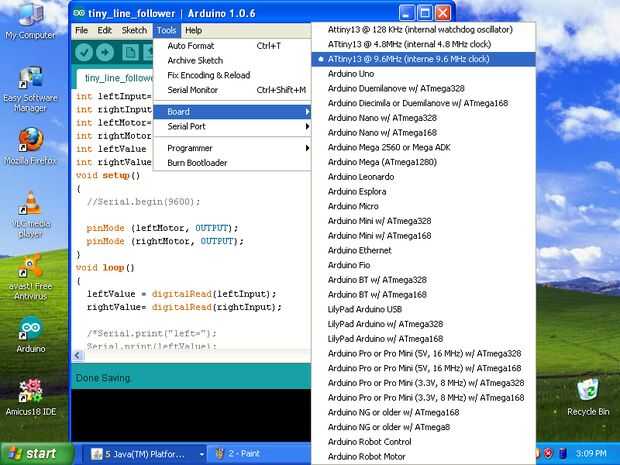The width and height of the screenshot is (620, 465).
Task: Open Amicus18 IDE desktop icon
Action: coord(30,397)
